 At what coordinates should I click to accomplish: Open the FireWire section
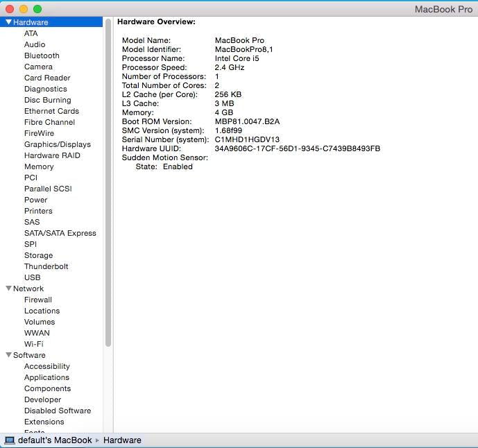pos(39,133)
